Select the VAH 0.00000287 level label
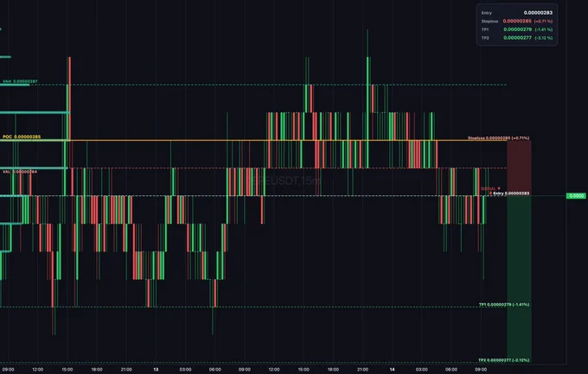The image size is (588, 374). click(x=20, y=81)
